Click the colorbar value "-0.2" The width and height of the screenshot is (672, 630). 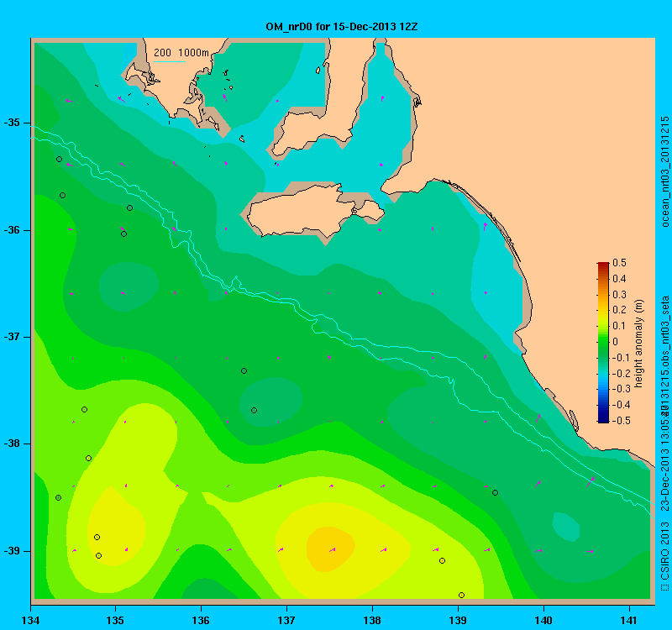pyautogui.click(x=621, y=373)
